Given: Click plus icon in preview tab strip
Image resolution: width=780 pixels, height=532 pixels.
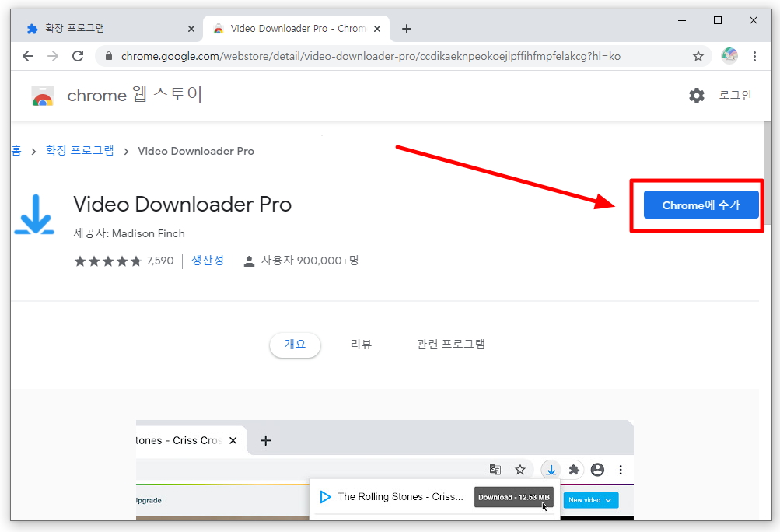Looking at the screenshot, I should pyautogui.click(x=266, y=440).
